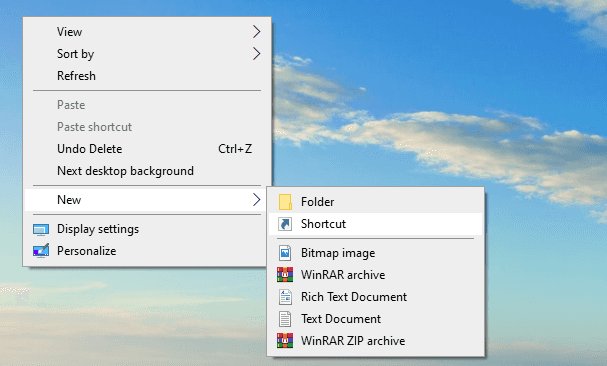Expand the Sort by submenu arrow
This screenshot has height=366, width=607.
coord(256,54)
